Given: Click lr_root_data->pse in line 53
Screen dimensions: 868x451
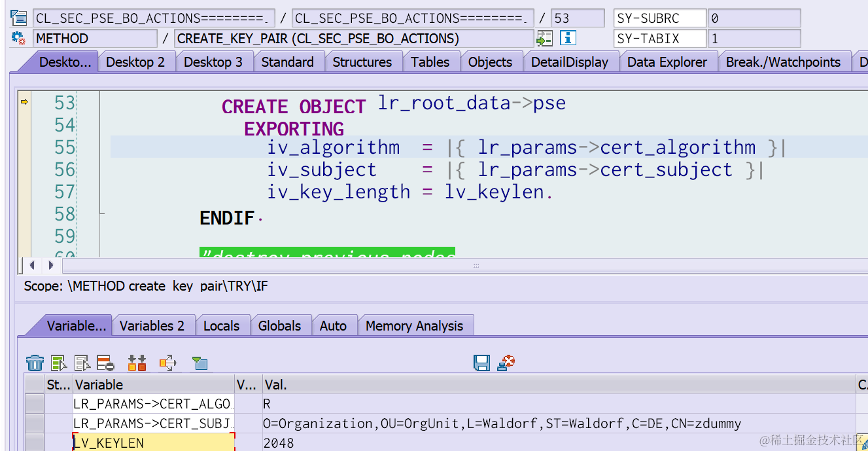Looking at the screenshot, I should (x=472, y=103).
